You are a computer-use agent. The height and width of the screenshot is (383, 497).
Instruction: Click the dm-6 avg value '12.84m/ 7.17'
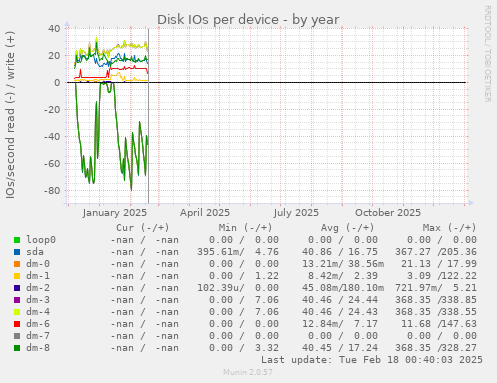point(340,324)
